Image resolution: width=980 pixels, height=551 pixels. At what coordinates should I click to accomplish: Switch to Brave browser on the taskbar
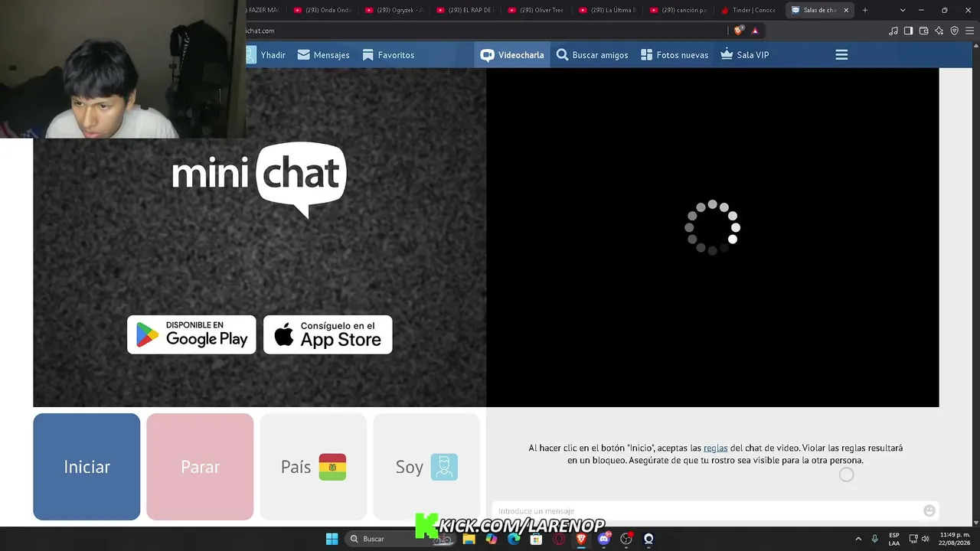click(x=581, y=539)
